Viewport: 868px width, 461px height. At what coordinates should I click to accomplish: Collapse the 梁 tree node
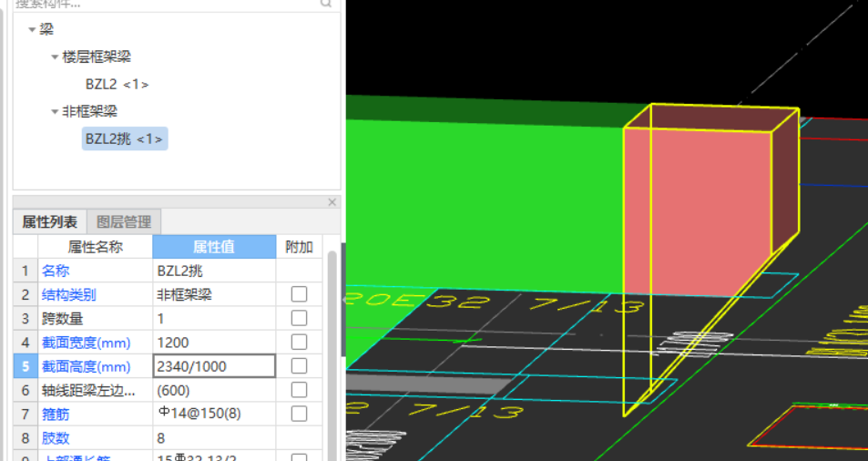coord(32,29)
